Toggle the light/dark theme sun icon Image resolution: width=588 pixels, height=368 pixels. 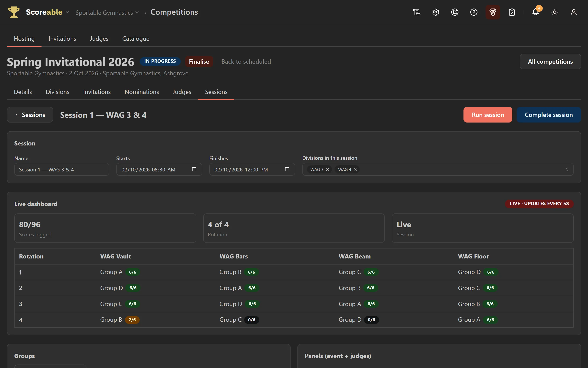click(554, 12)
